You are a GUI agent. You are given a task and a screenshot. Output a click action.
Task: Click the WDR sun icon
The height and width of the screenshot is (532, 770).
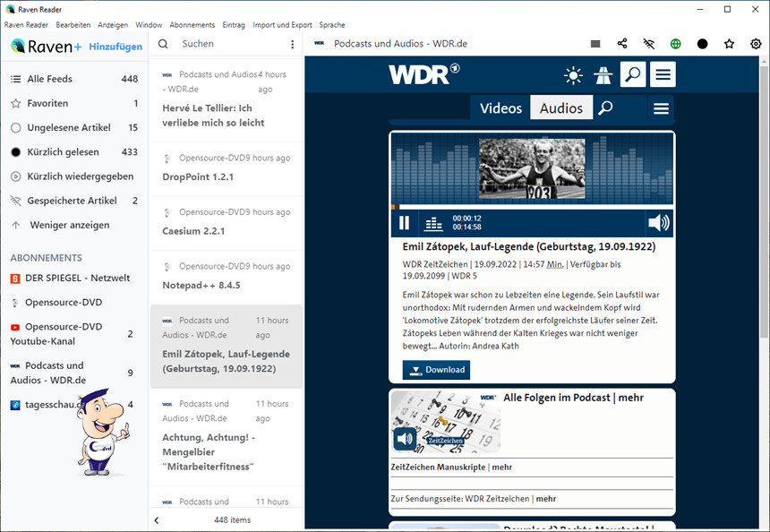(573, 74)
